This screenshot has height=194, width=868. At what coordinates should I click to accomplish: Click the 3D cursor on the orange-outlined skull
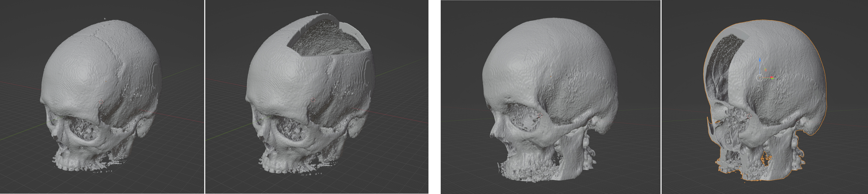pos(749,116)
